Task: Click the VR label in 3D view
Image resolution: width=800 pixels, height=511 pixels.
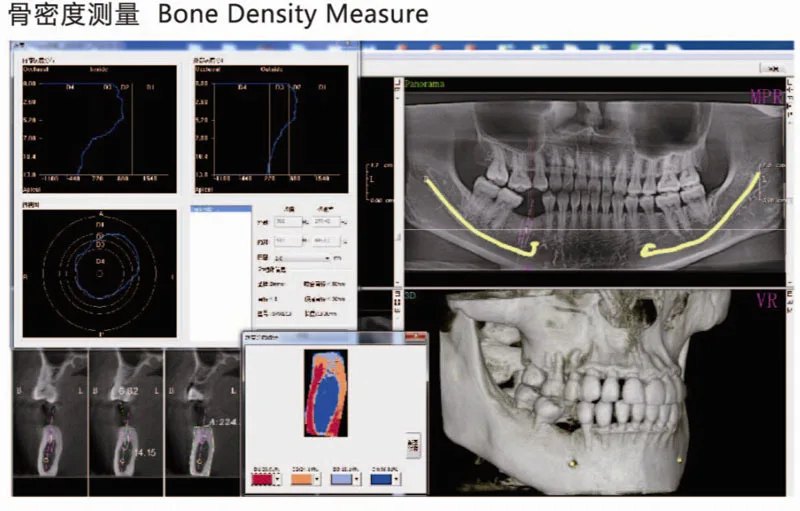Action: click(x=767, y=300)
